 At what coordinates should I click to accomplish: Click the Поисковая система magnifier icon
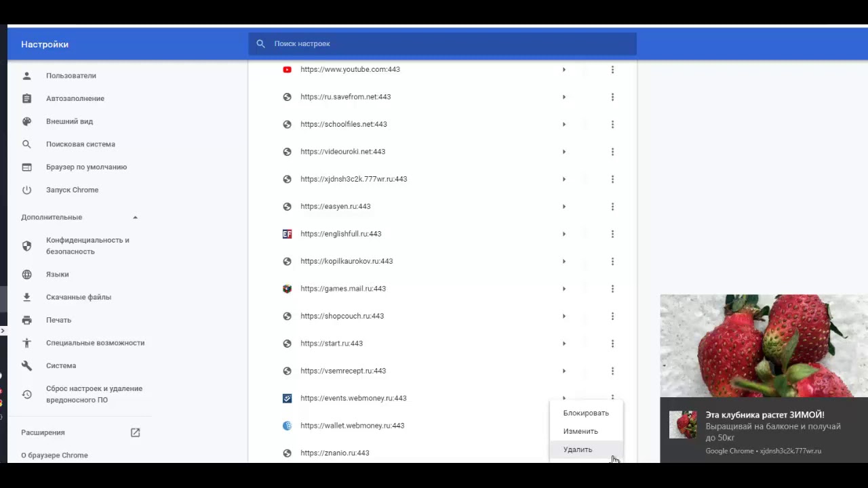click(26, 144)
